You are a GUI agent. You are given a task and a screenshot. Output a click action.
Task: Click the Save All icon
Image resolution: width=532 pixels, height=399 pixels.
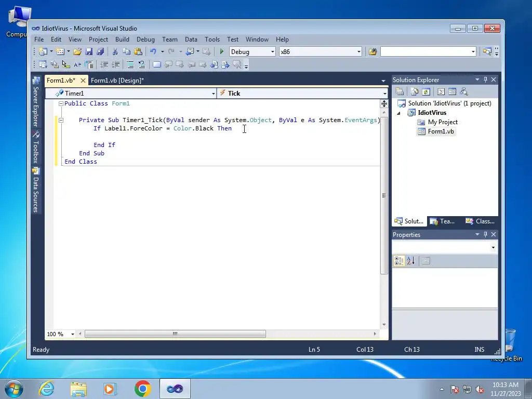100,51
